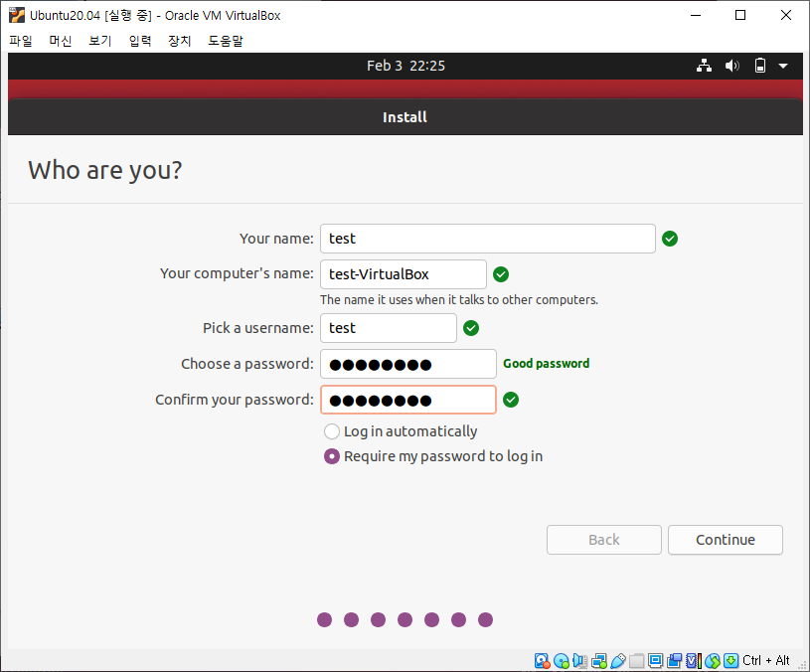Open the 파일 menu

pyautogui.click(x=21, y=41)
